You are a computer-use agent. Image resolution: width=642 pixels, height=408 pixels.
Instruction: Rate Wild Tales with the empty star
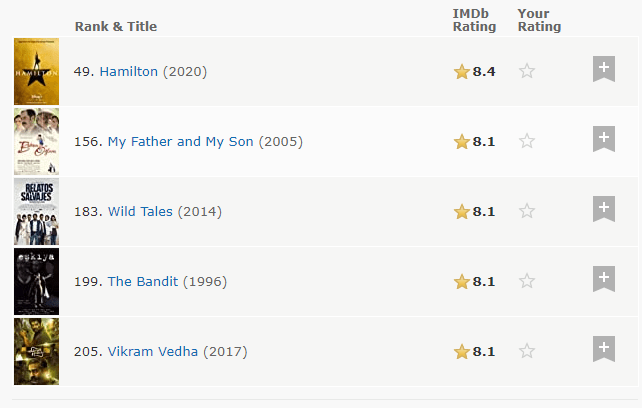527,211
